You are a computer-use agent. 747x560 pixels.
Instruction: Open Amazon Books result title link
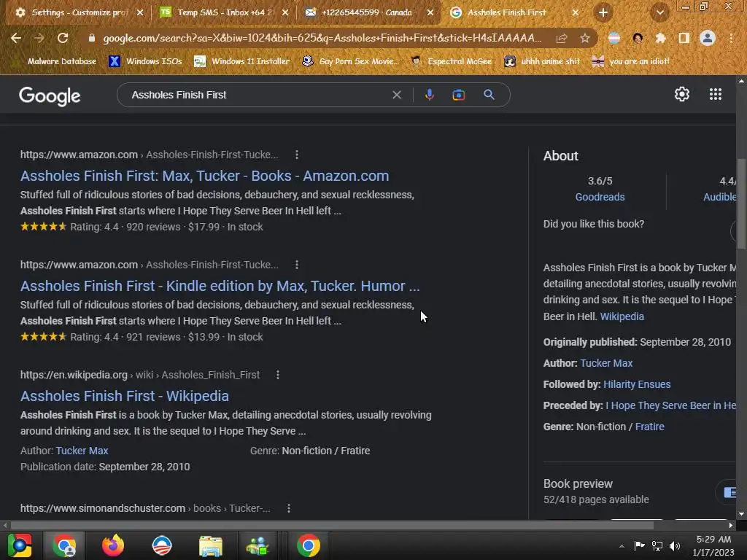pyautogui.click(x=204, y=176)
